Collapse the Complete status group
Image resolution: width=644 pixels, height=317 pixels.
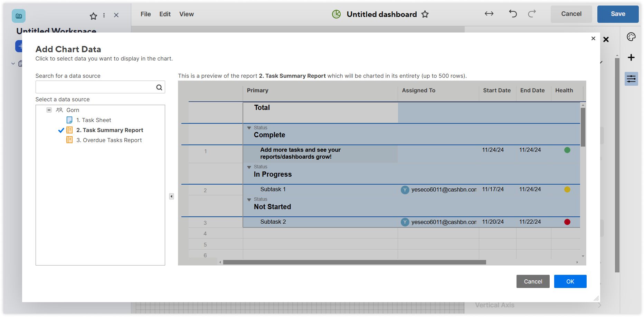(249, 128)
